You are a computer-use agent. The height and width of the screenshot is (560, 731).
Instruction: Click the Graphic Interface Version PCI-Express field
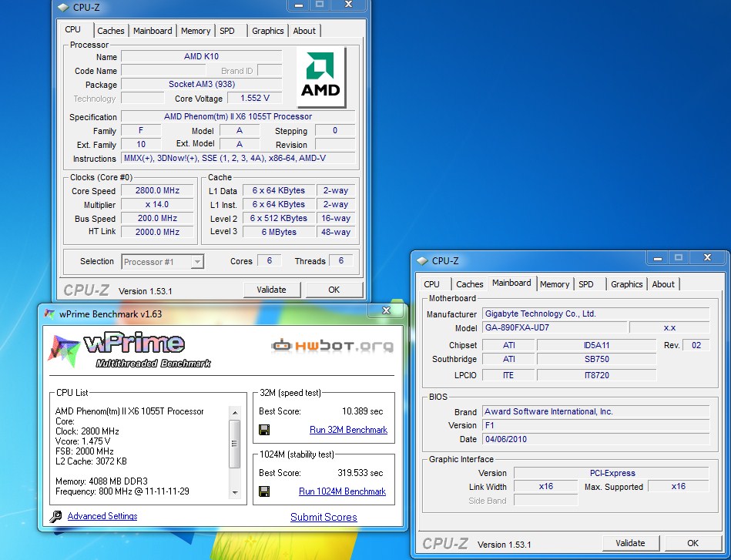pos(612,473)
